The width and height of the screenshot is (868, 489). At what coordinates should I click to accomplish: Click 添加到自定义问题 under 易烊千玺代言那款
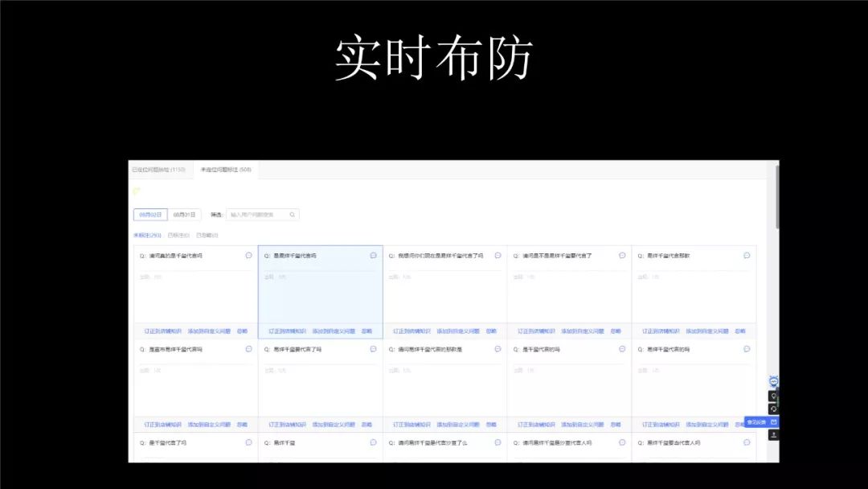click(707, 331)
